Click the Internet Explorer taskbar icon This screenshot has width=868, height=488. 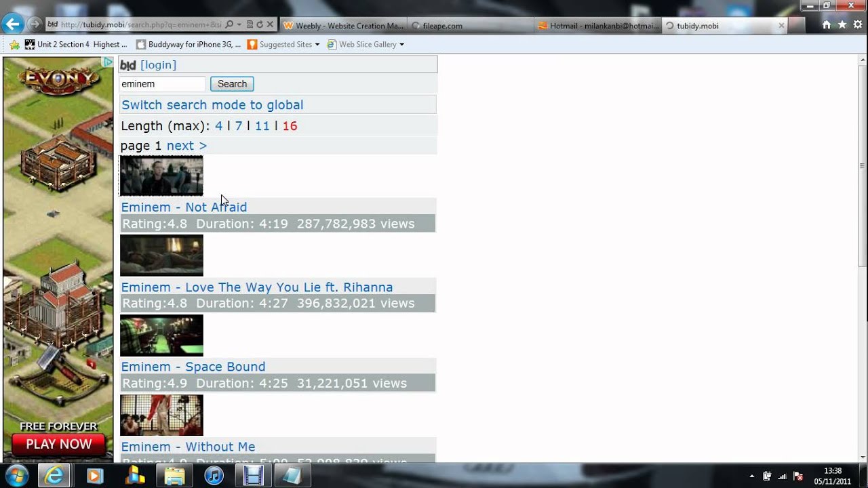54,476
